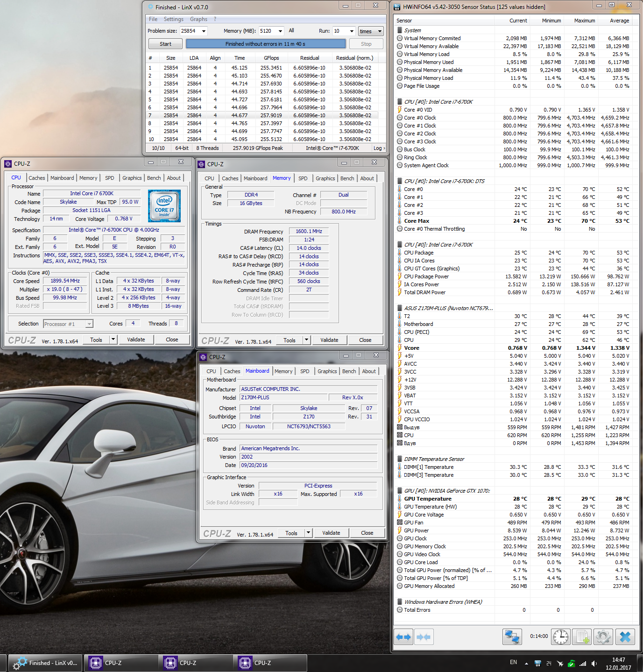The height and width of the screenshot is (672, 643).
Task: Click the logging sheet icon in HWiNFO64 toolbar
Action: pos(582,637)
